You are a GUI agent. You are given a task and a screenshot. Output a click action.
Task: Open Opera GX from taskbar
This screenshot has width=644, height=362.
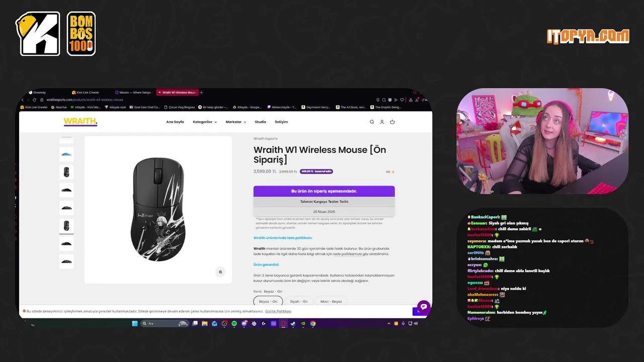283,323
